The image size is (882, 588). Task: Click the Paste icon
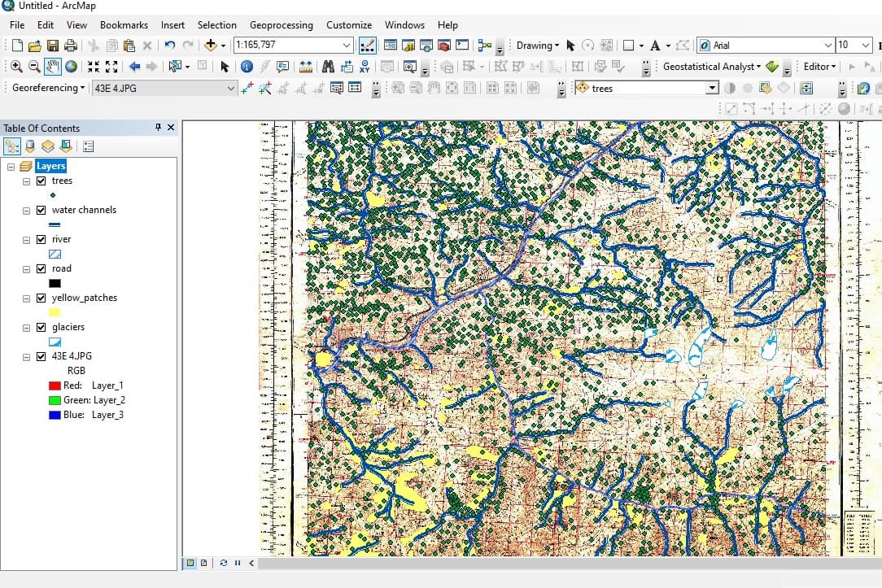(129, 46)
